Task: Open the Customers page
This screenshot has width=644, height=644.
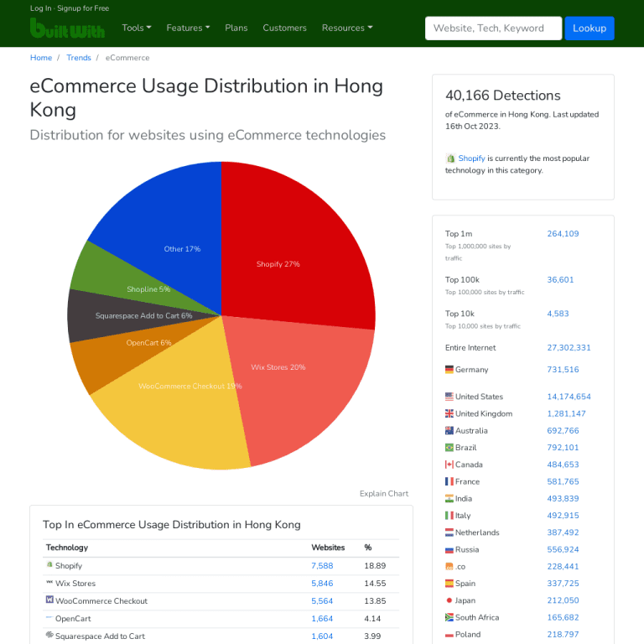Action: tap(284, 28)
